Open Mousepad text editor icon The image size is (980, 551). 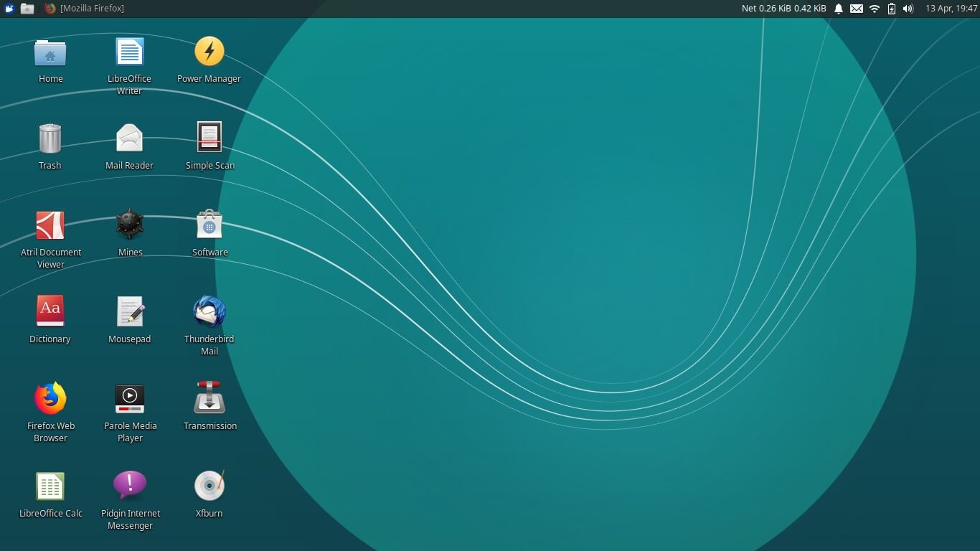click(x=130, y=311)
